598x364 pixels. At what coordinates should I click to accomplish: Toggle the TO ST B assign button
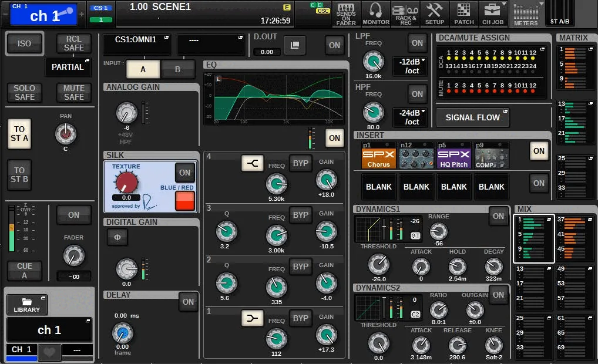tap(19, 175)
